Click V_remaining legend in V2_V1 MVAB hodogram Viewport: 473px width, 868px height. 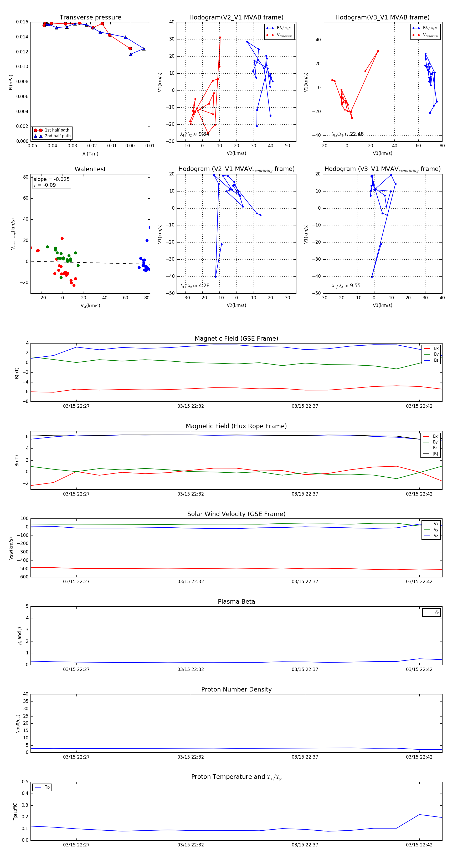pos(280,35)
